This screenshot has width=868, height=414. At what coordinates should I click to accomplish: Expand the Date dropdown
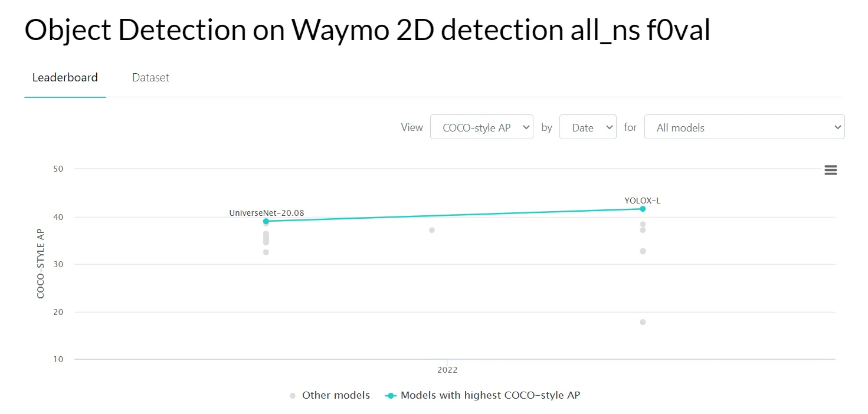tap(587, 127)
